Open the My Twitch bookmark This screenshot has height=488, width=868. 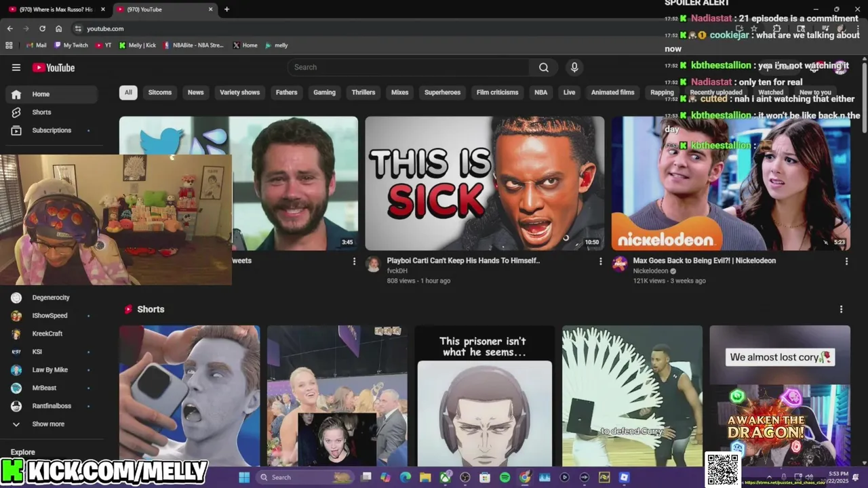click(71, 45)
